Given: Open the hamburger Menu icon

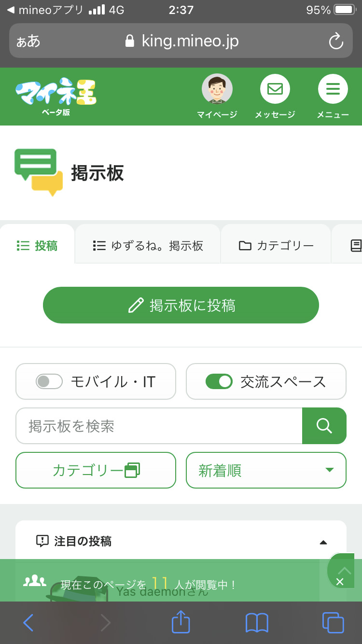Looking at the screenshot, I should click(333, 89).
